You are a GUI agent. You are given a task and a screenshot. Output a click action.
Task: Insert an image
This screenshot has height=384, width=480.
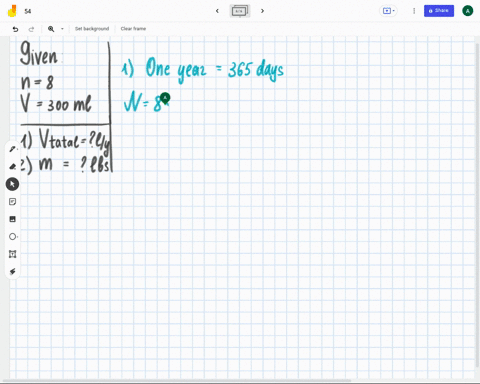(x=13, y=219)
